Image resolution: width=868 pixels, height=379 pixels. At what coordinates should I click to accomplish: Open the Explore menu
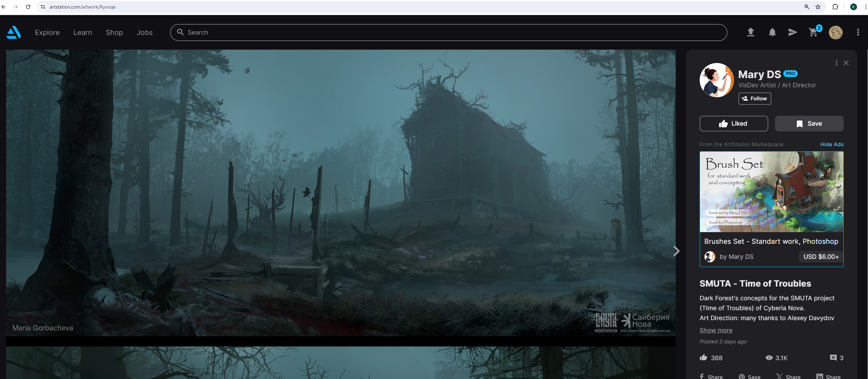47,33
